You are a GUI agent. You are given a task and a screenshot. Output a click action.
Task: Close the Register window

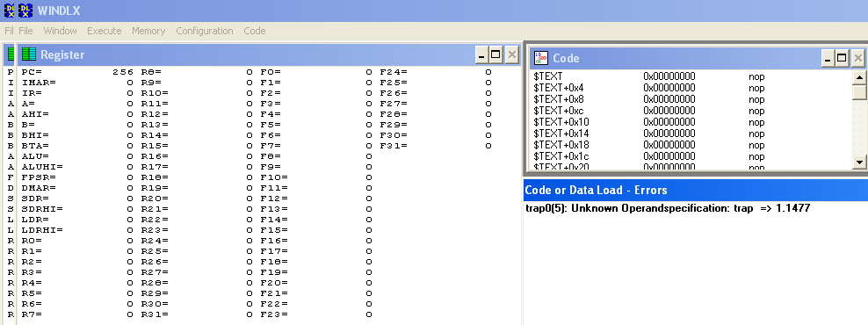coord(511,54)
